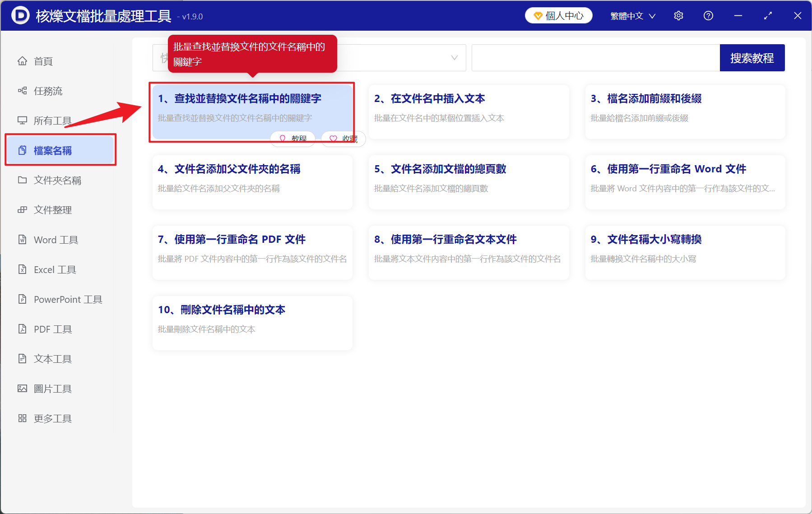Image resolution: width=812 pixels, height=514 pixels.
Task: Toggle 收藏 favorite on the first tool card
Action: 343,139
